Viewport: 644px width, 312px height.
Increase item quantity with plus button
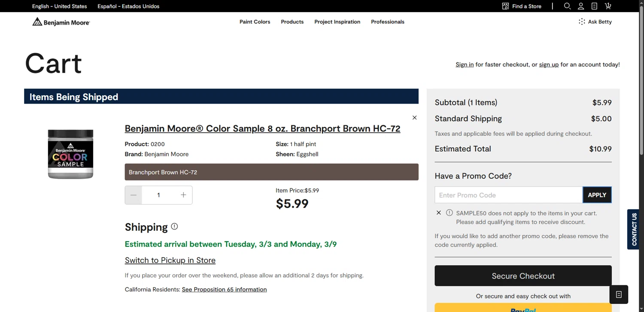click(x=183, y=195)
